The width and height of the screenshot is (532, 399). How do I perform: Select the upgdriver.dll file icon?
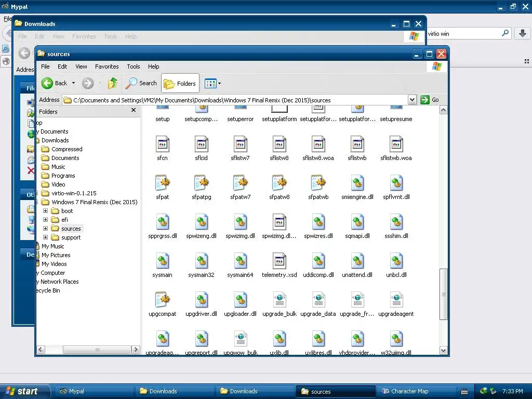point(201,300)
